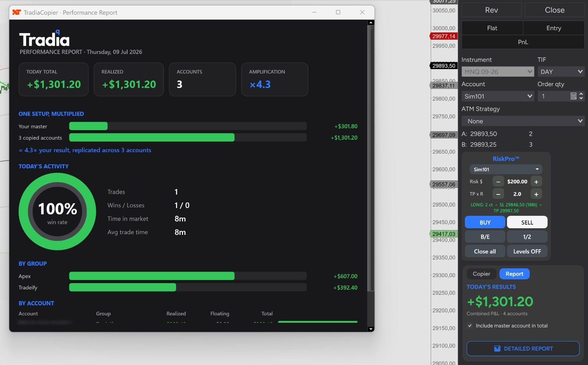Open the Account Sim101 dropdown
The image size is (588, 365).
point(498,96)
